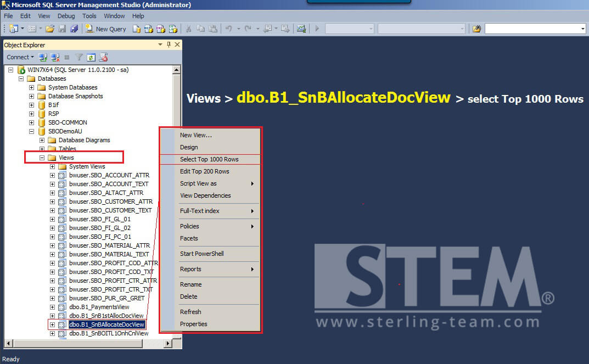The width and height of the screenshot is (589, 364).
Task: Select the RSP database
Action: pos(53,114)
